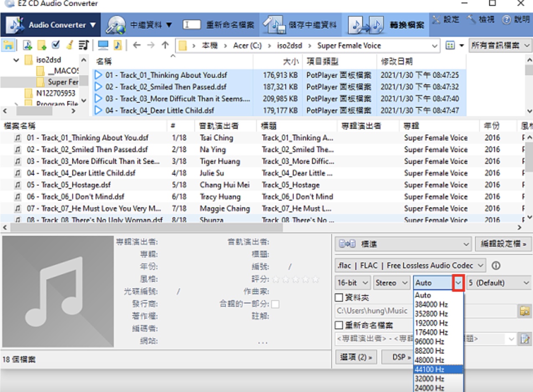Go up one folder level arrow
The width and height of the screenshot is (533, 392).
click(165, 45)
